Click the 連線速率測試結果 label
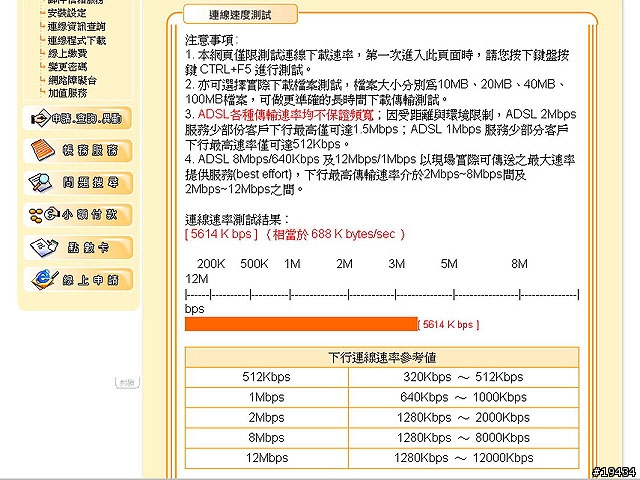640x480 pixels. 237,220
